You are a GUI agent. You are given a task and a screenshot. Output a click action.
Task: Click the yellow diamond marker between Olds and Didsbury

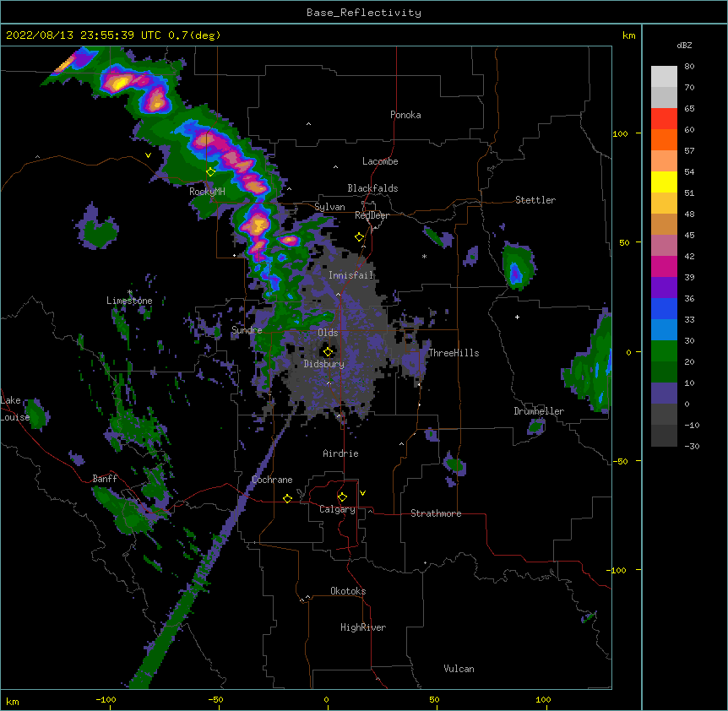point(328,351)
